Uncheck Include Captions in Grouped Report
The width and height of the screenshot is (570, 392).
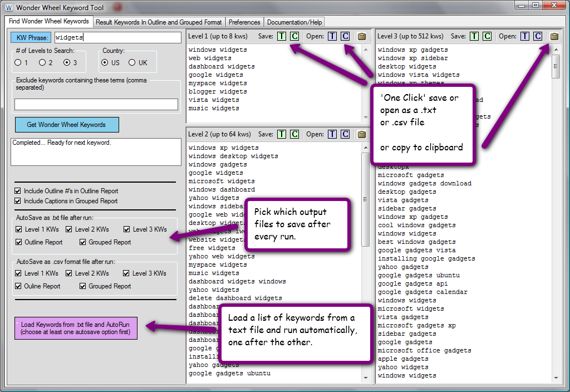tap(18, 201)
